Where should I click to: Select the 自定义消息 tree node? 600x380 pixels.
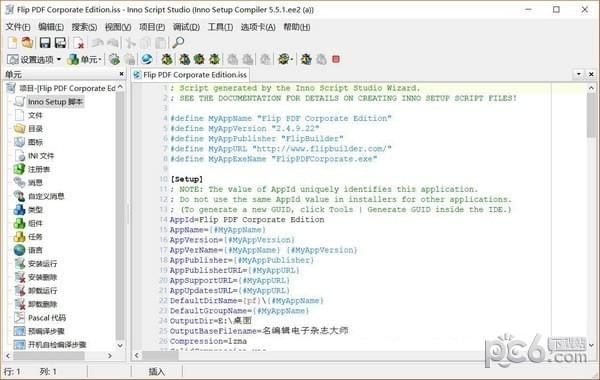coord(46,196)
